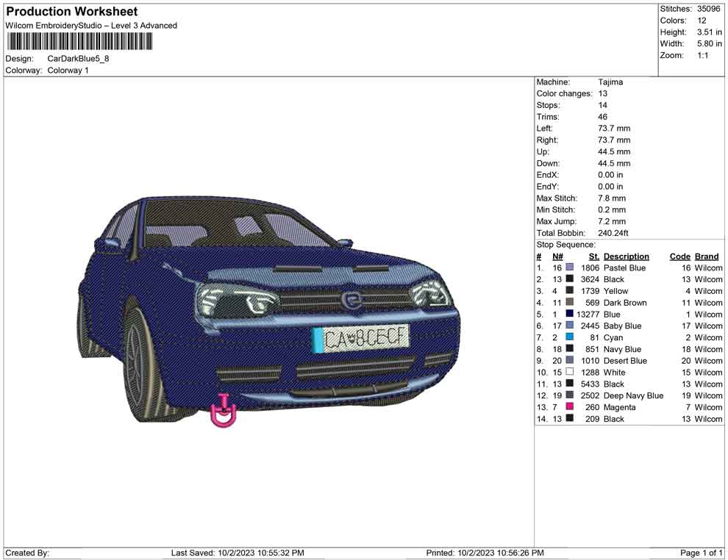Click the Description column header

(626, 256)
